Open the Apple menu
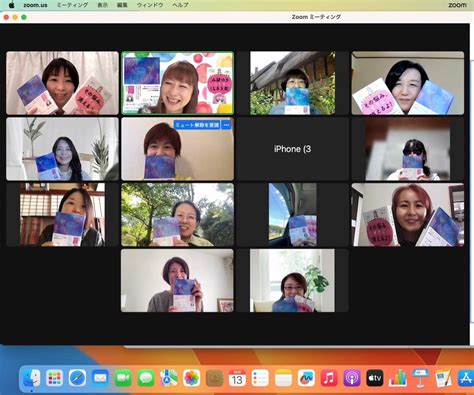 tap(11, 5)
